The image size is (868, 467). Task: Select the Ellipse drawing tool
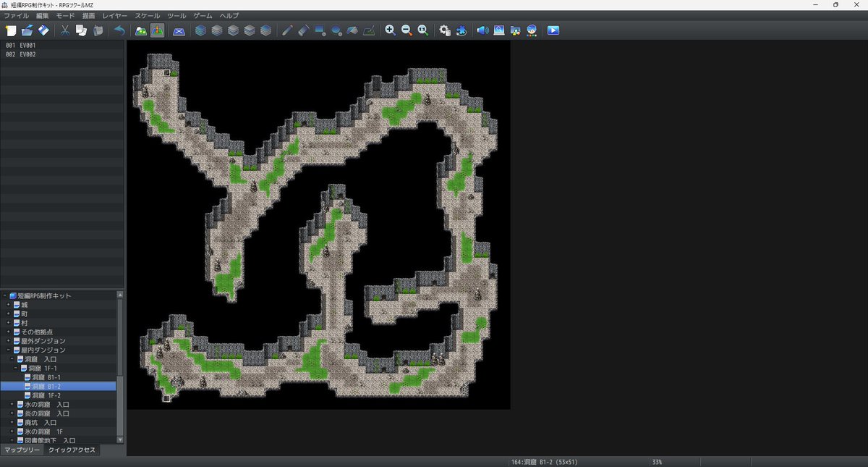click(x=336, y=30)
